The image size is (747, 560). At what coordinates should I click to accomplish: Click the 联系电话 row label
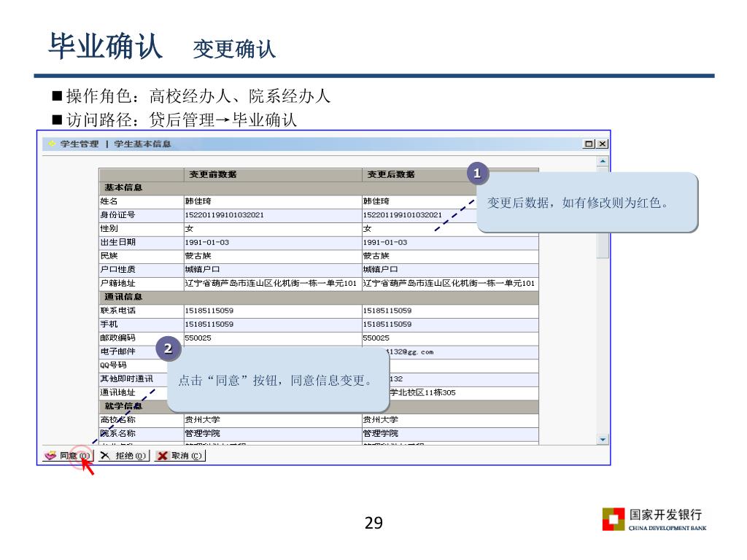click(117, 311)
